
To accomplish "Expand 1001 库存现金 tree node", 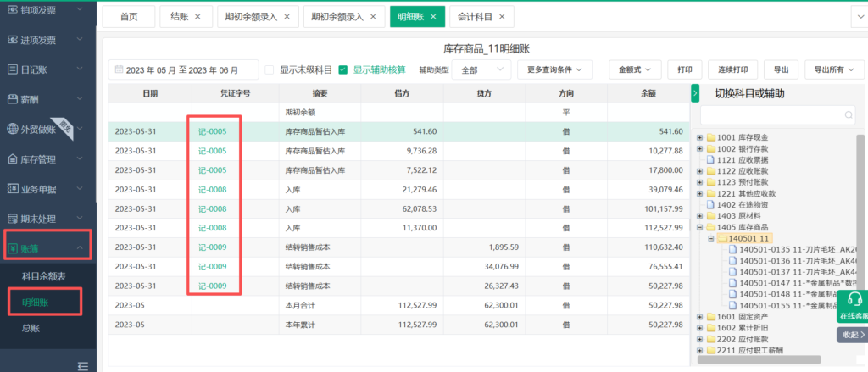I will [x=699, y=137].
